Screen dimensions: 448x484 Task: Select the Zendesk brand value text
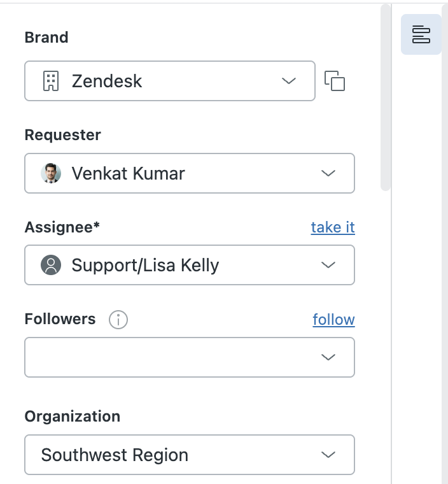107,81
